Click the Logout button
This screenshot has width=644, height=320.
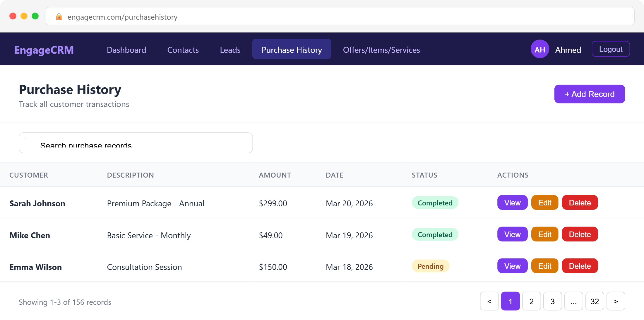(611, 49)
